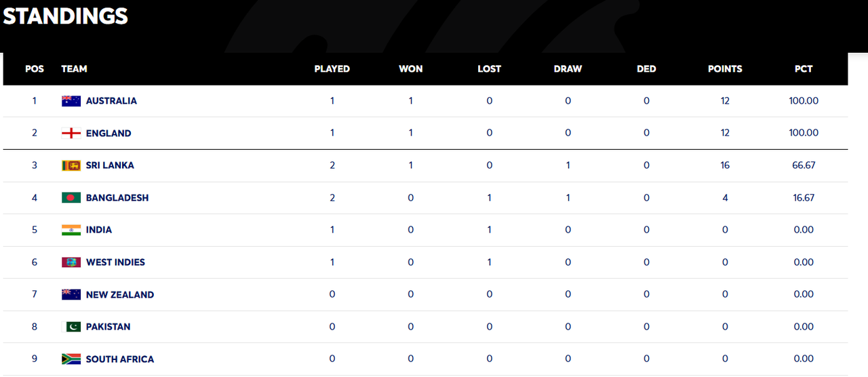Select the PCT column header
The image size is (868, 377).
pyautogui.click(x=804, y=69)
